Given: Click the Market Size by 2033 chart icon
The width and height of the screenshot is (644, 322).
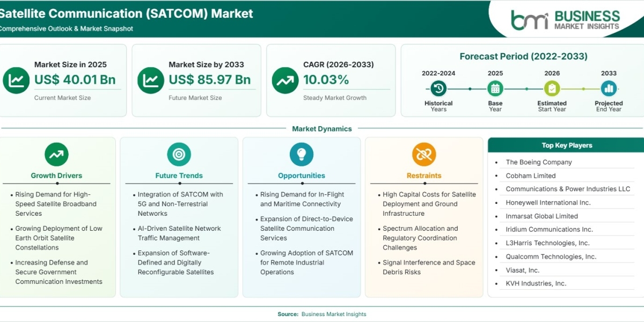Looking at the screenshot, I should pyautogui.click(x=151, y=80).
